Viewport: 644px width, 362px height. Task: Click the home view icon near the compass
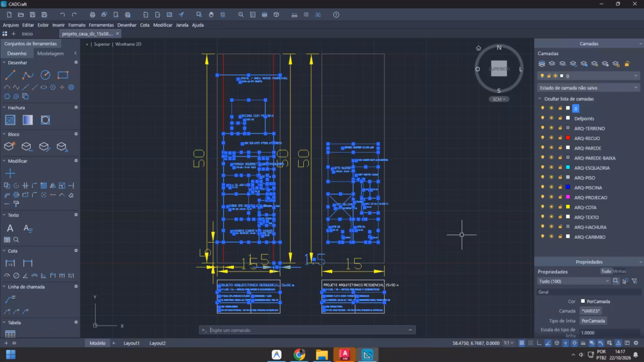pyautogui.click(x=479, y=48)
